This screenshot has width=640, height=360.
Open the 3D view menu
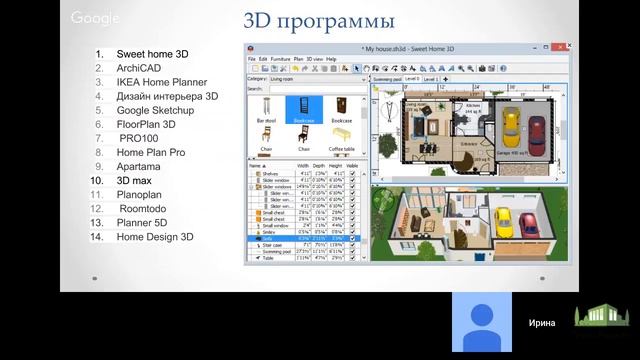point(315,59)
